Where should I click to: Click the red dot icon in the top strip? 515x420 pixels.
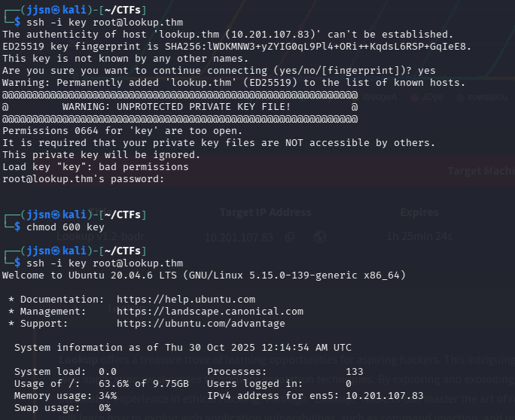pos(415,97)
